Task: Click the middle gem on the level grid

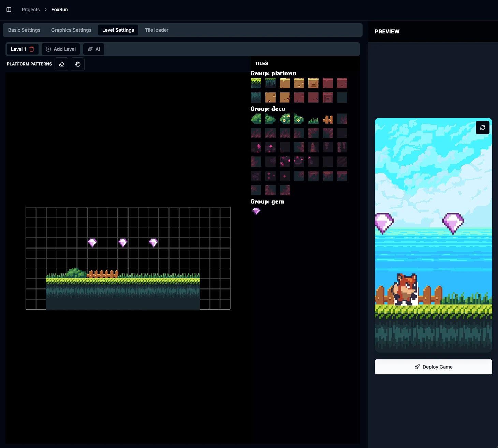Action: pyautogui.click(x=123, y=243)
